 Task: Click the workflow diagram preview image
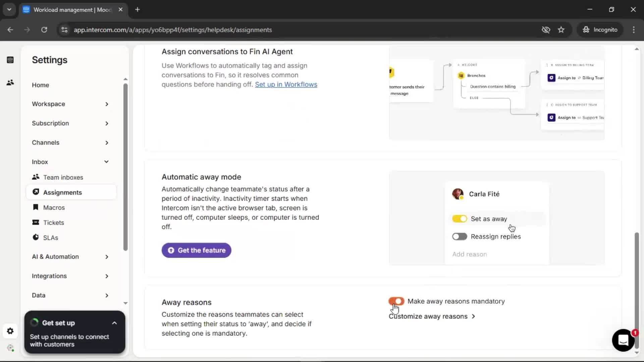497,93
